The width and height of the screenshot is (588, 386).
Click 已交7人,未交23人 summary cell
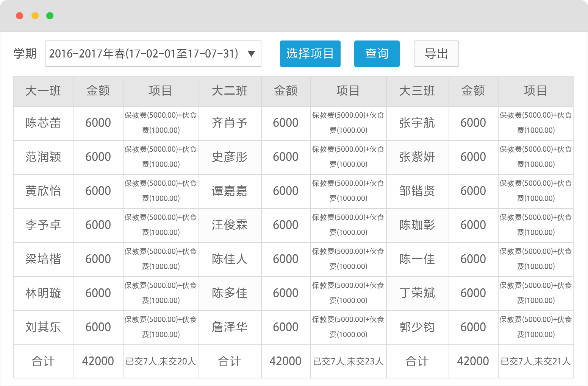pyautogui.click(x=348, y=361)
